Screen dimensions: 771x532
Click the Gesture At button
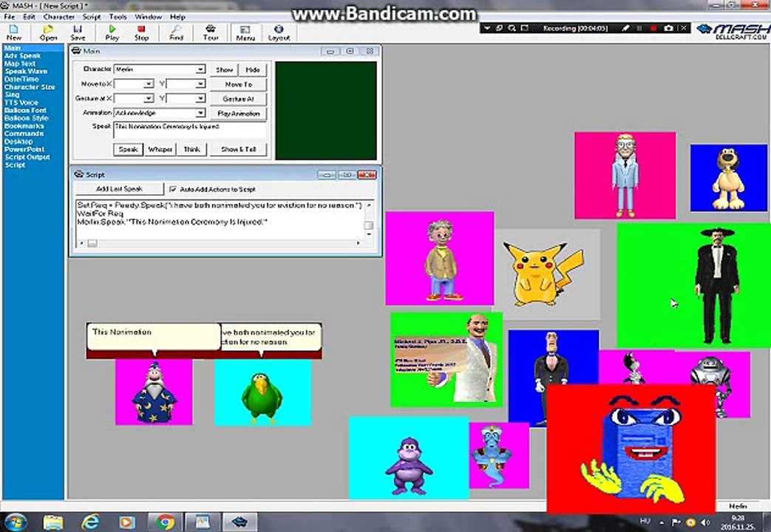pyautogui.click(x=239, y=99)
